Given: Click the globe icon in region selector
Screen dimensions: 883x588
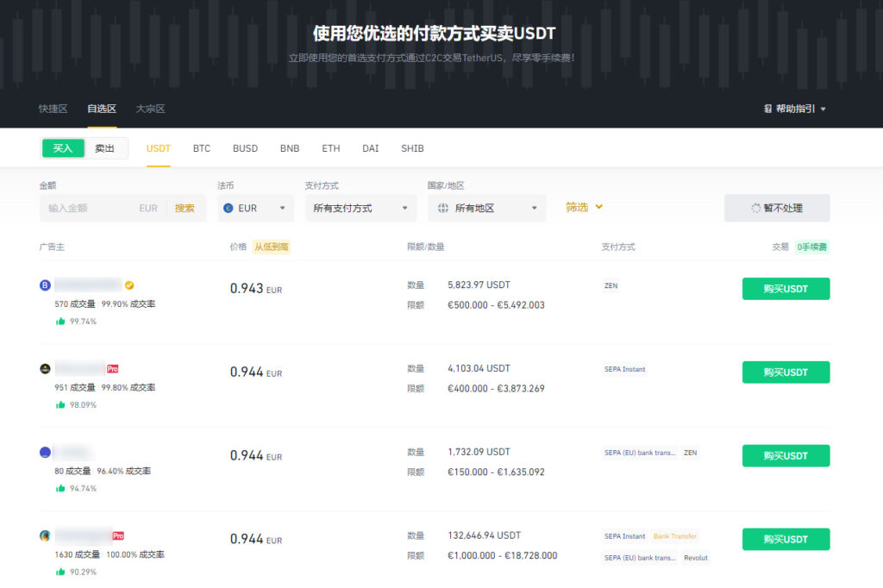Looking at the screenshot, I should click(x=443, y=209).
